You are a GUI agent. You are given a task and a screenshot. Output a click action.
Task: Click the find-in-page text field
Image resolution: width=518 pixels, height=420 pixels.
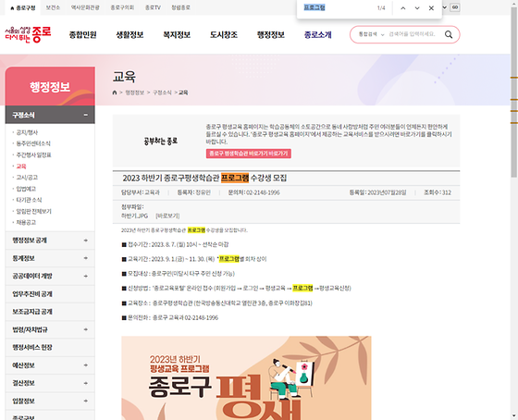point(337,7)
